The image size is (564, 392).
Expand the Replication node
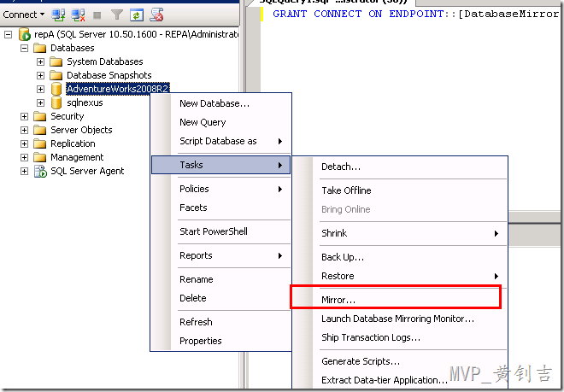(24, 143)
